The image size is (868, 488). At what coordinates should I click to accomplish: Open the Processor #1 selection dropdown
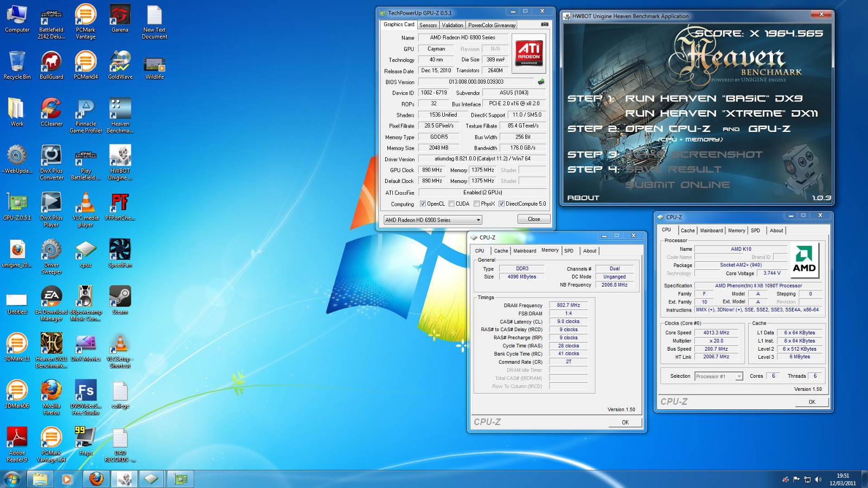(718, 376)
